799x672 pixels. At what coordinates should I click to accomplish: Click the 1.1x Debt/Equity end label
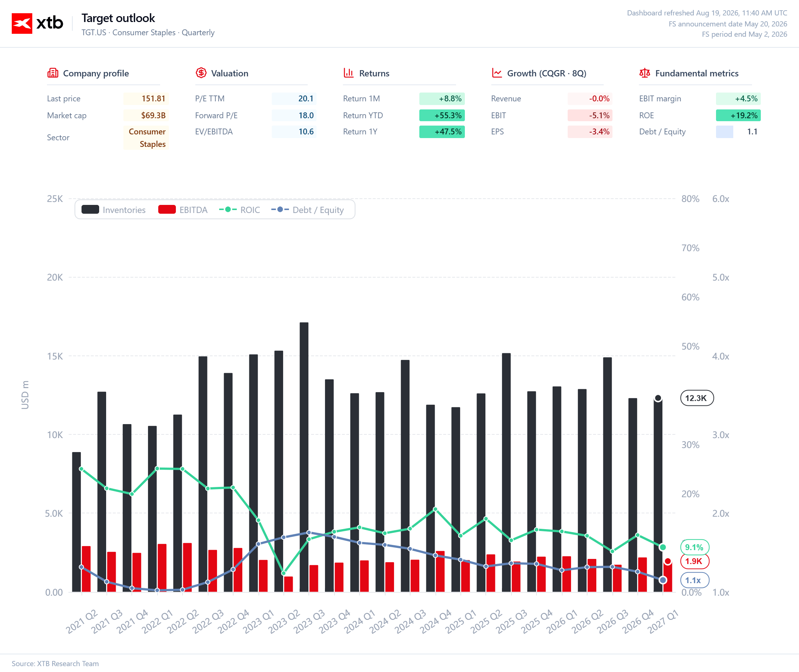tap(694, 580)
